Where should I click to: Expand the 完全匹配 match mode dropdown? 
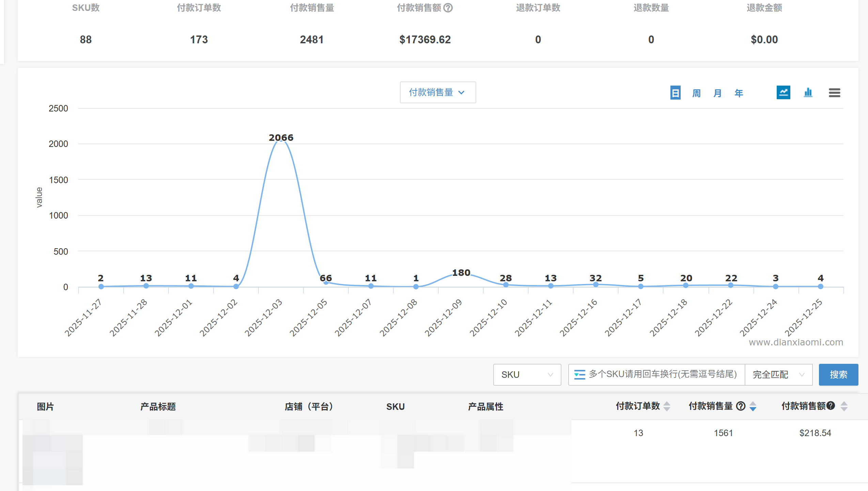pos(778,374)
